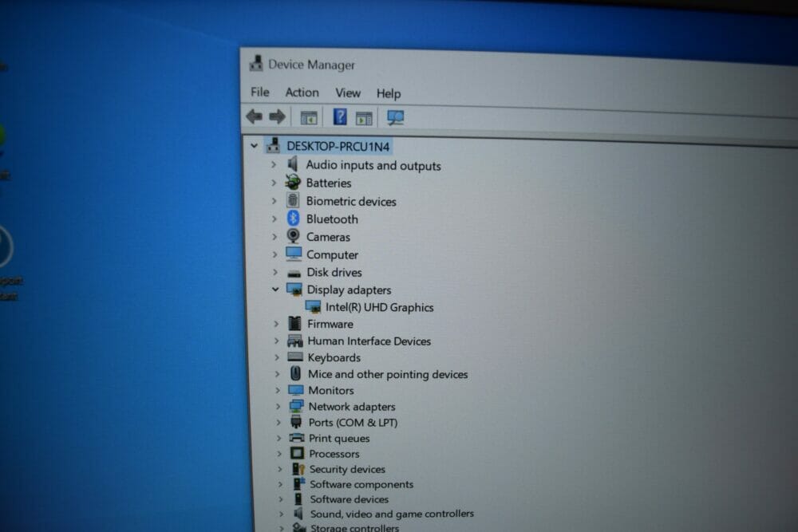Click the Processors chip icon
The height and width of the screenshot is (532, 798).
pos(297,453)
